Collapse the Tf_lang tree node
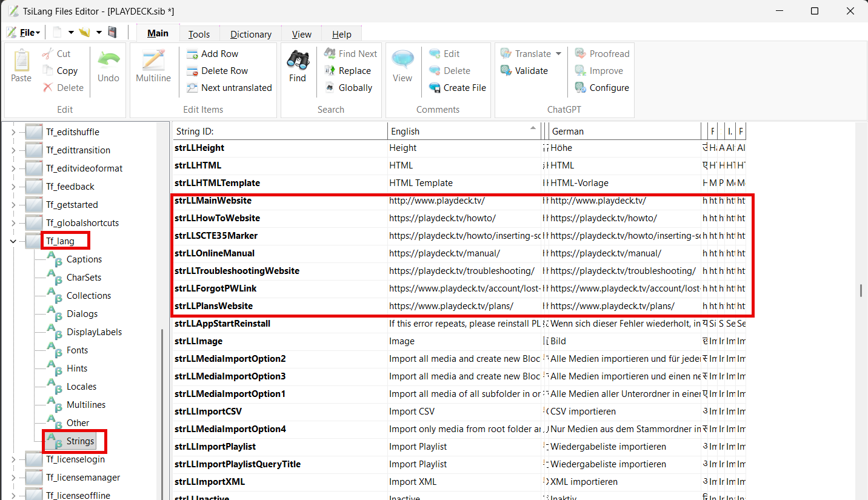The width and height of the screenshot is (868, 500). pos(14,241)
